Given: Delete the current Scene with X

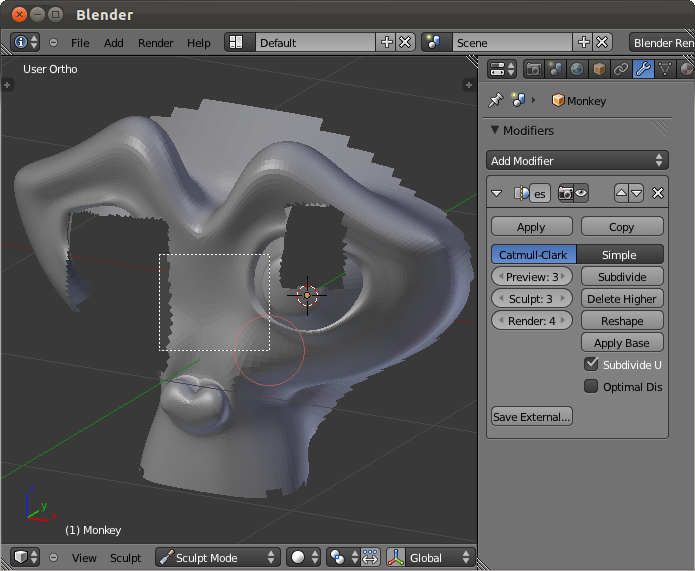Looking at the screenshot, I should [602, 43].
